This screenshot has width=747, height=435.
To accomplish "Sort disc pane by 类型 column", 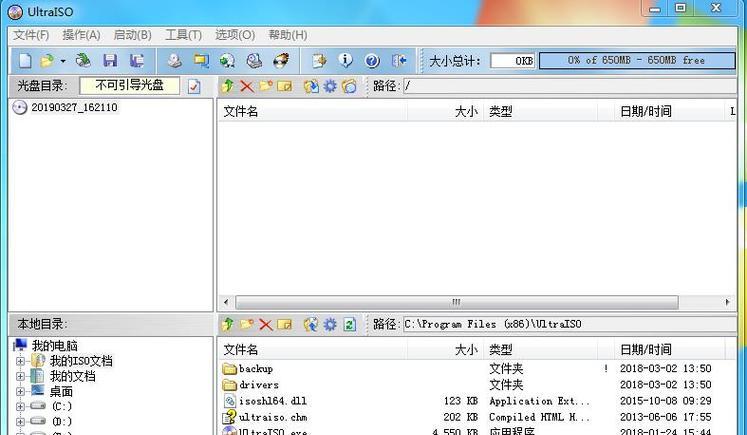I will click(x=540, y=111).
